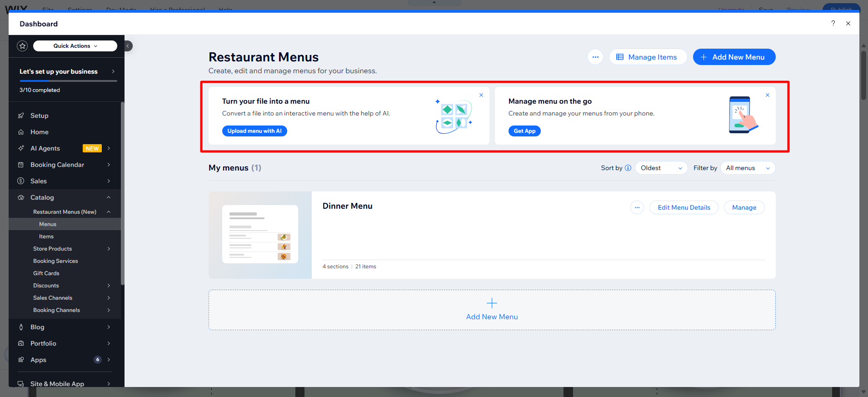Click the Dinner Menu title
The width and height of the screenshot is (868, 397).
(x=348, y=206)
